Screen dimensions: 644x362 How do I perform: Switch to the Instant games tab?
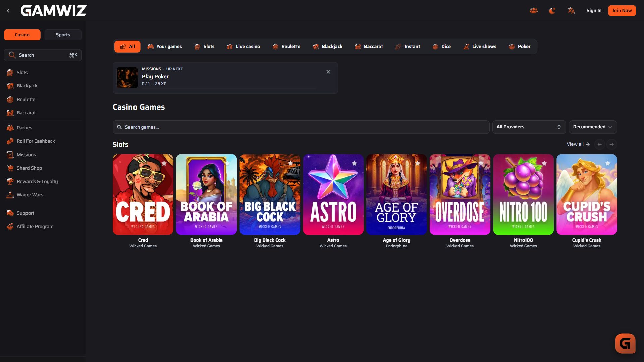point(408,47)
